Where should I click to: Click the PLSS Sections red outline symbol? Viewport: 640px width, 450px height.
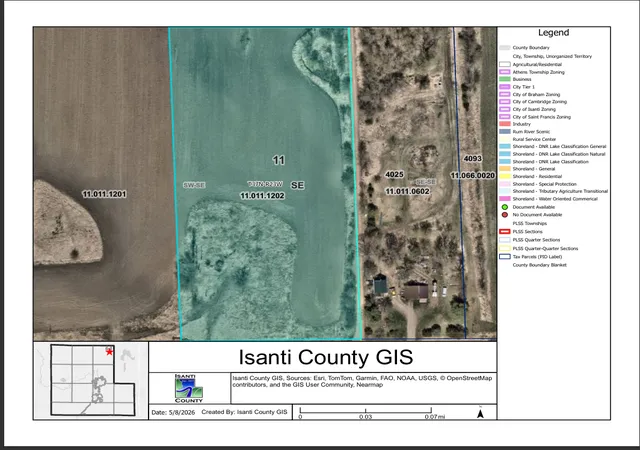(505, 232)
